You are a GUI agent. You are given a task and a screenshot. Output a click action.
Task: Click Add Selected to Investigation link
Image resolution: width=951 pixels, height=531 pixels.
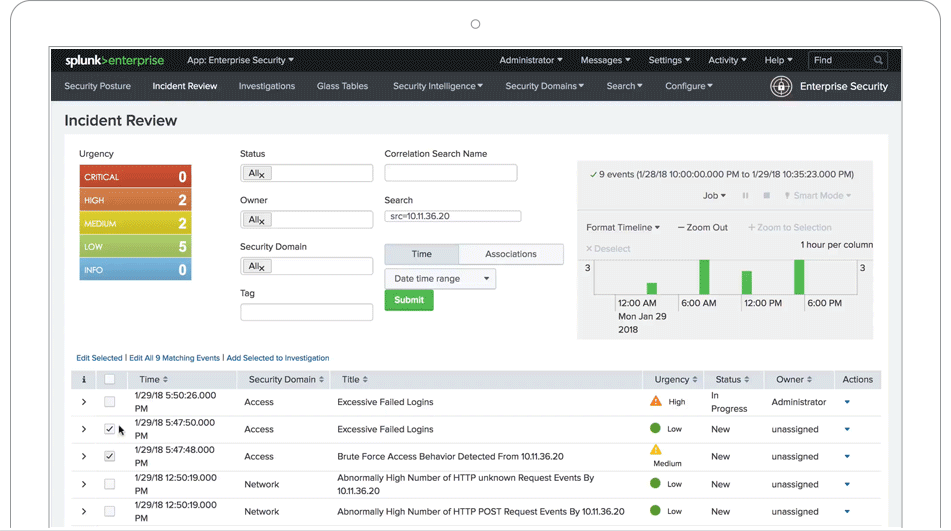278,358
